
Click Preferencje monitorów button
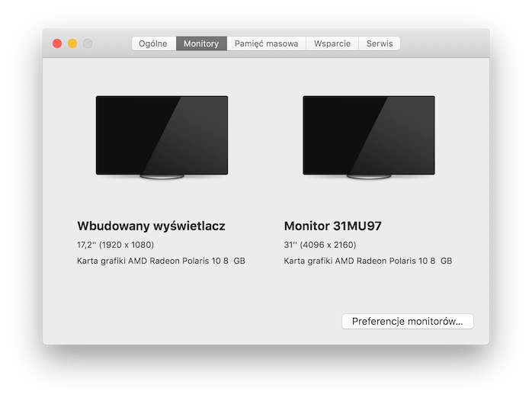(x=408, y=321)
